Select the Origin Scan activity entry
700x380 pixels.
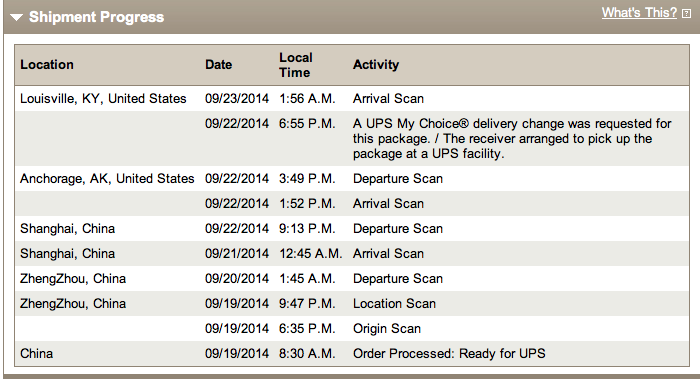click(x=387, y=329)
